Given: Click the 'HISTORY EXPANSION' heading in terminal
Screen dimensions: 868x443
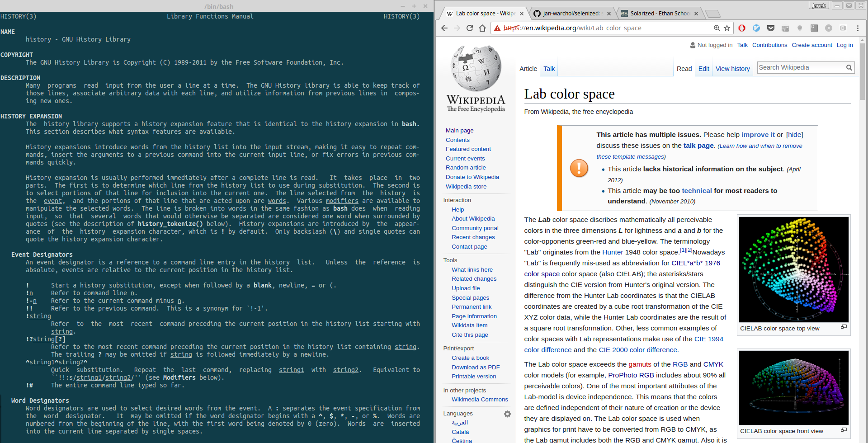Looking at the screenshot, I should [31, 117].
